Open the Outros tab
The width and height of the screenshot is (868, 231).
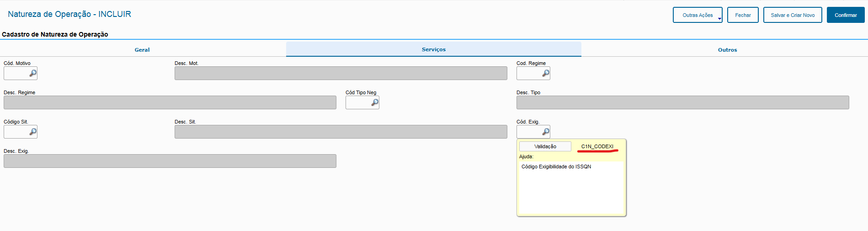pyautogui.click(x=727, y=49)
